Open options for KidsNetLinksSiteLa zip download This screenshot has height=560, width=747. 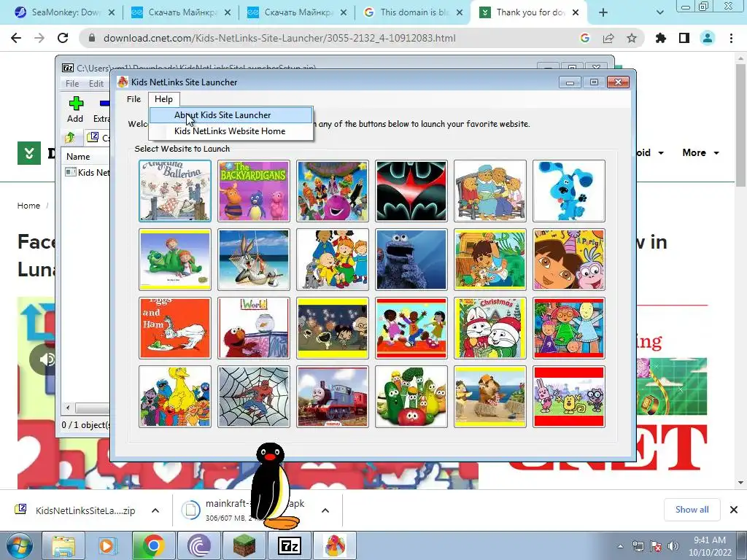pyautogui.click(x=155, y=510)
